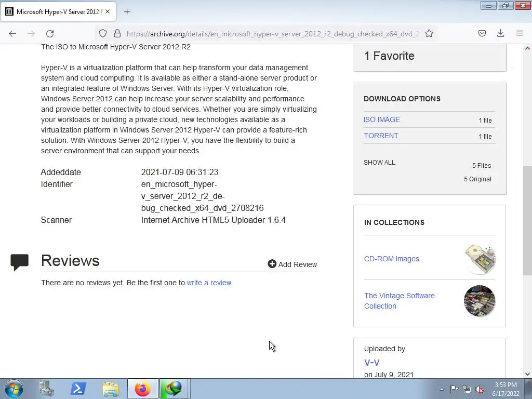
Task: Click the '1 Favorite' text
Action: click(389, 56)
